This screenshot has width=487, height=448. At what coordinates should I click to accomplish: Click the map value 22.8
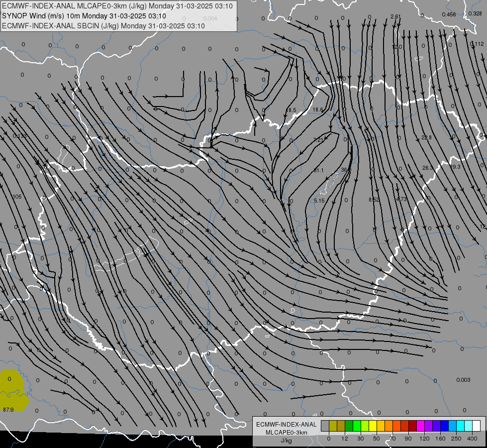point(426,137)
